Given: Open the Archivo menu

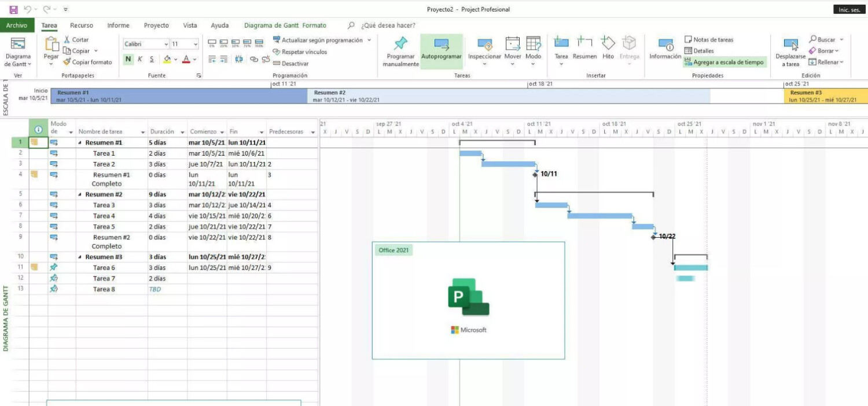Looking at the screenshot, I should [x=17, y=25].
